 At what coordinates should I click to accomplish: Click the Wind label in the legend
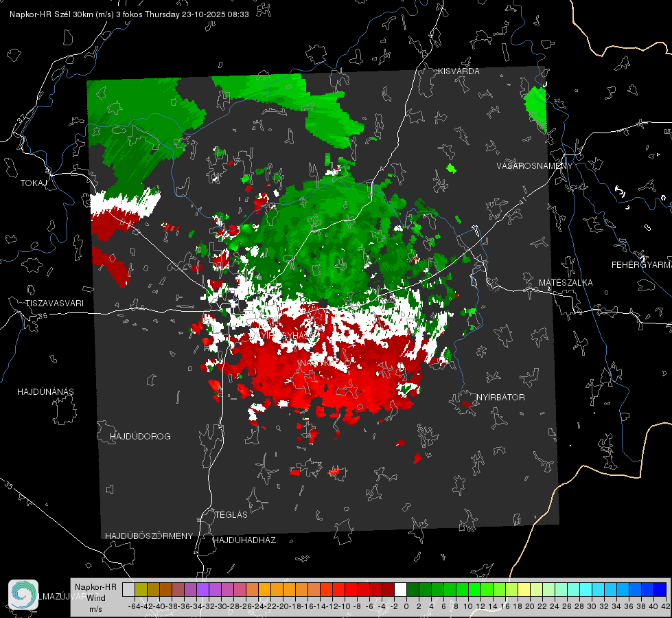96,598
